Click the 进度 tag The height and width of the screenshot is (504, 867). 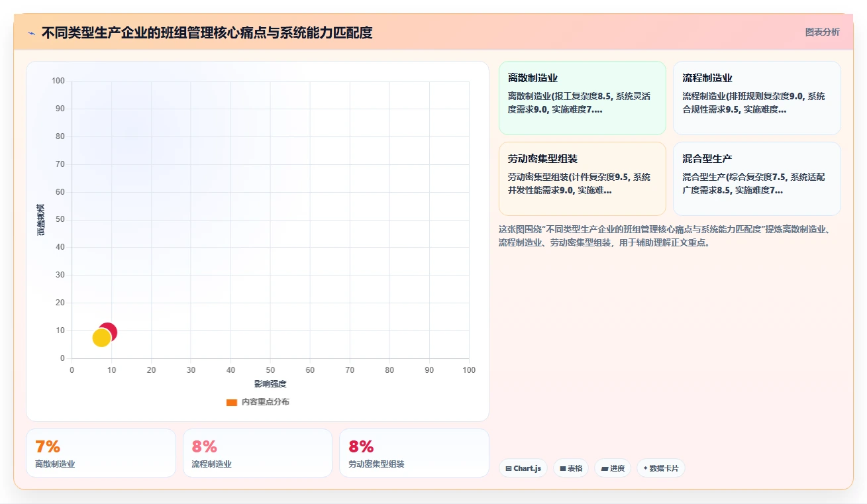coord(613,468)
